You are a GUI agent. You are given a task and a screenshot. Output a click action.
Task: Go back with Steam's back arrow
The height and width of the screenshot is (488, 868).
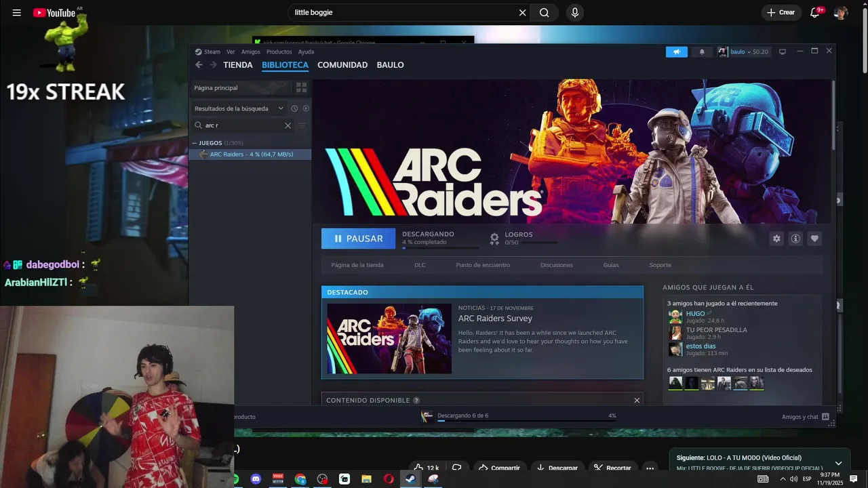(x=199, y=65)
